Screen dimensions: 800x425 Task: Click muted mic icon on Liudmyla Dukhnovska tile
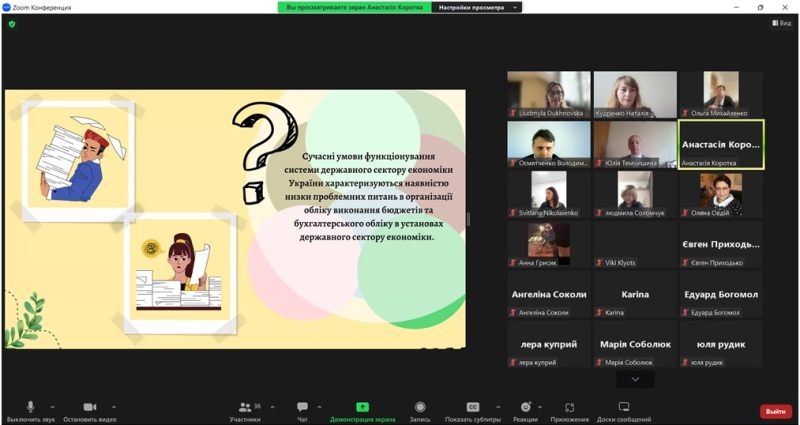[513, 113]
